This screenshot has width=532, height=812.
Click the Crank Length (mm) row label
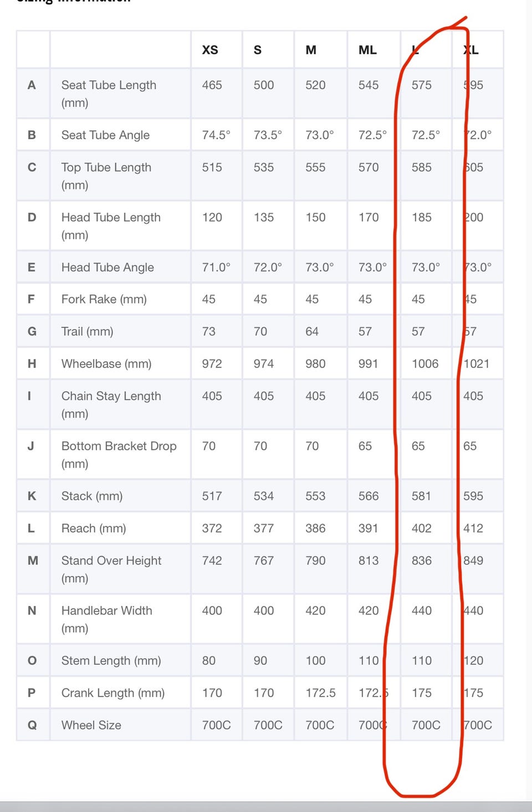pyautogui.click(x=113, y=693)
